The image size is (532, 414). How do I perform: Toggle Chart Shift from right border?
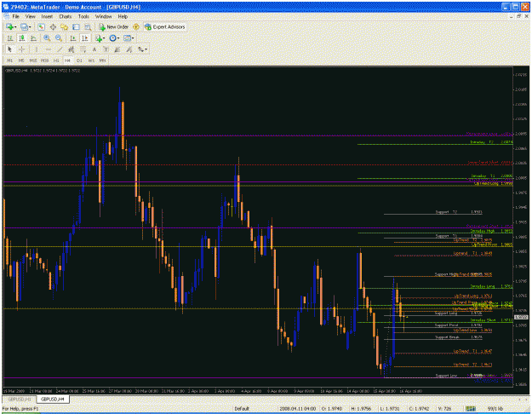85,38
